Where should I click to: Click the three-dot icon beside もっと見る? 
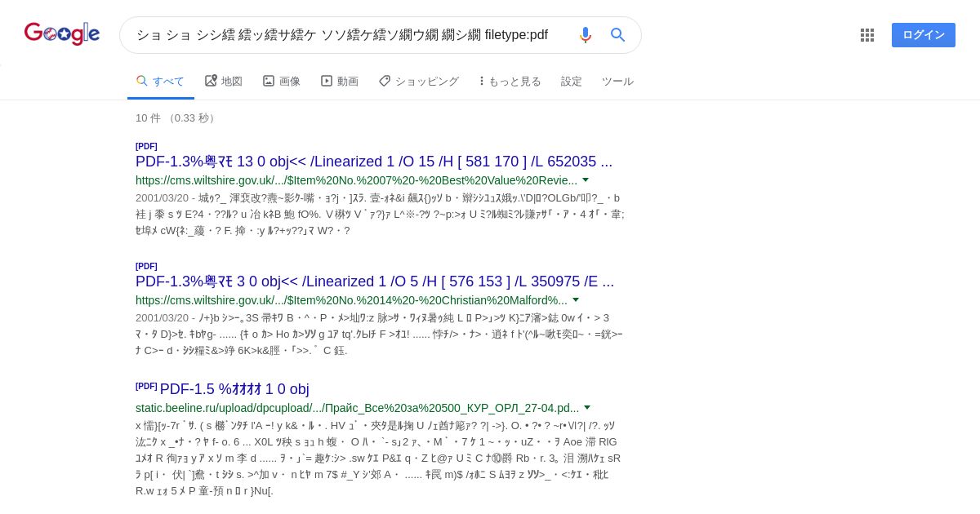point(482,81)
